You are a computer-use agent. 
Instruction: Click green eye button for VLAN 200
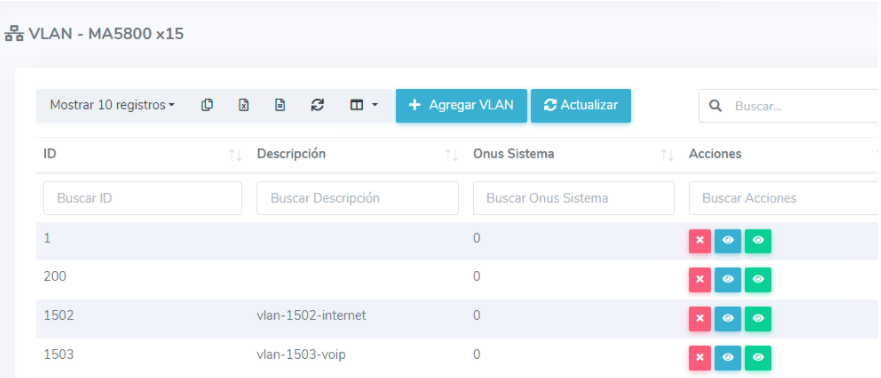click(x=758, y=280)
